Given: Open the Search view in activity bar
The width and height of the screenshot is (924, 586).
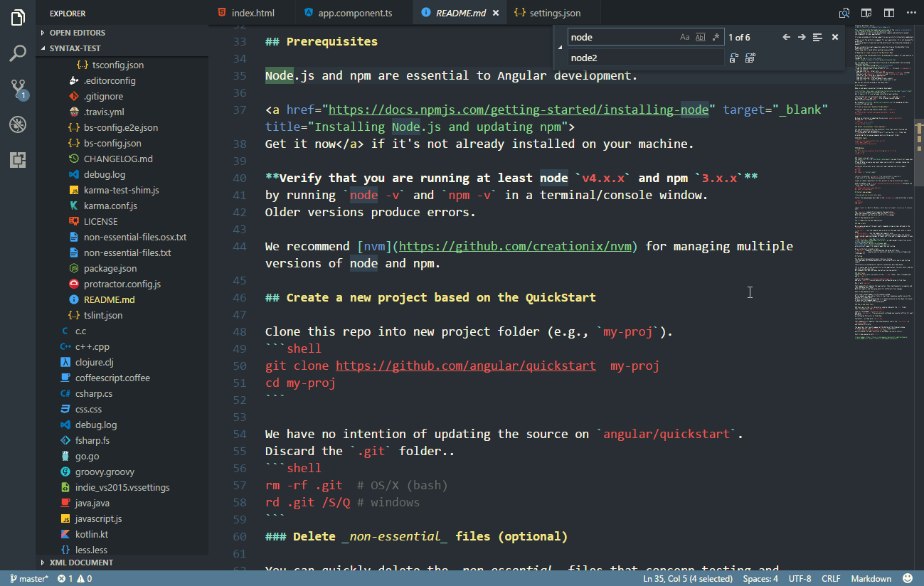Looking at the screenshot, I should (x=18, y=53).
